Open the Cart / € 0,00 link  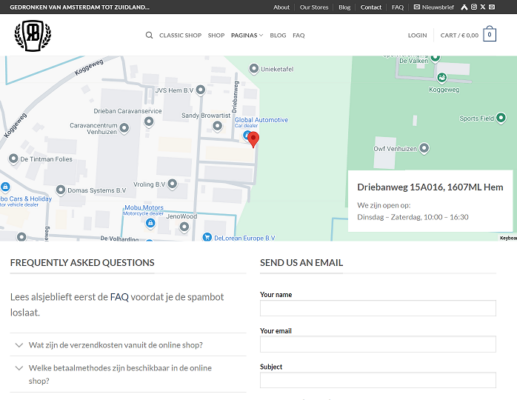pos(459,35)
